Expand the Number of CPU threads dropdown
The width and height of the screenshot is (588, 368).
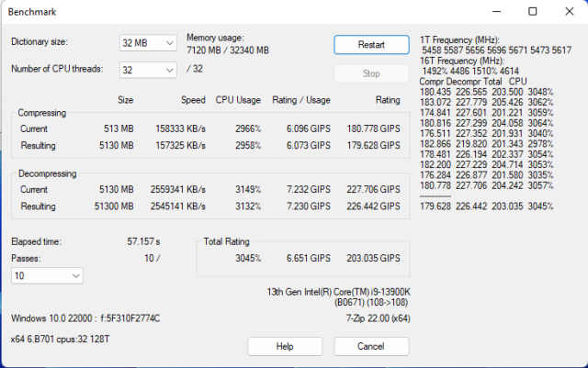click(x=148, y=70)
